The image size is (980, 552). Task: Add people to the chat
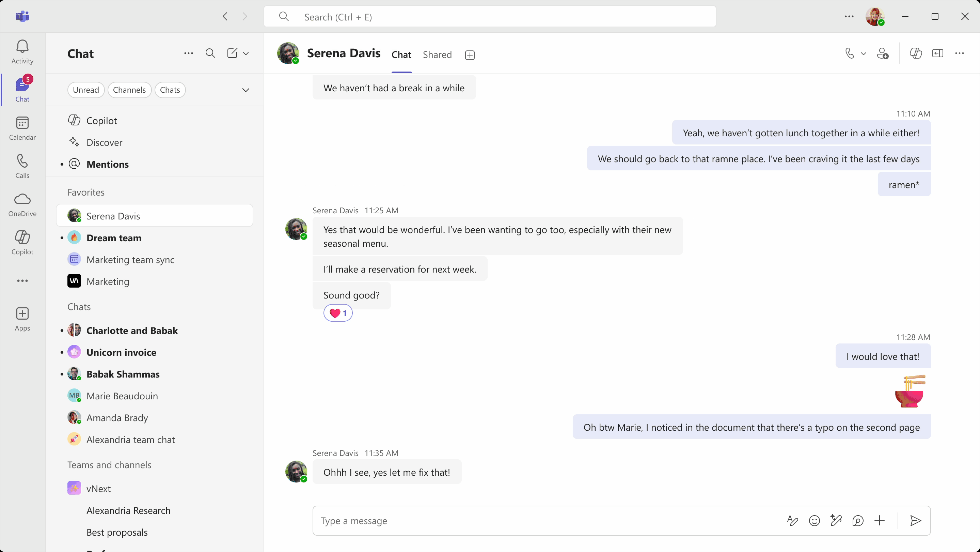point(883,53)
